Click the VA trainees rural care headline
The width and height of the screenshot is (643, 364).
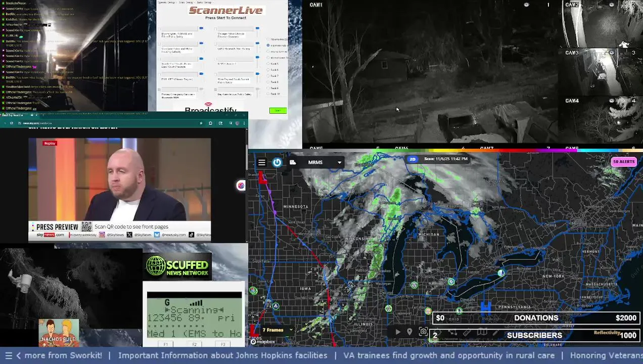click(x=449, y=355)
